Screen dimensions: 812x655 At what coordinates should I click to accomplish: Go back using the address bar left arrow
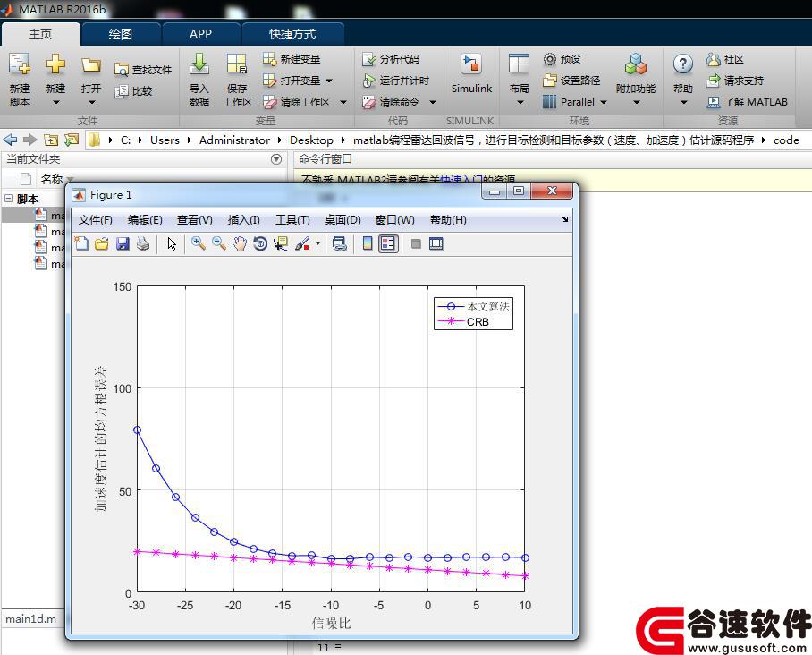10,140
